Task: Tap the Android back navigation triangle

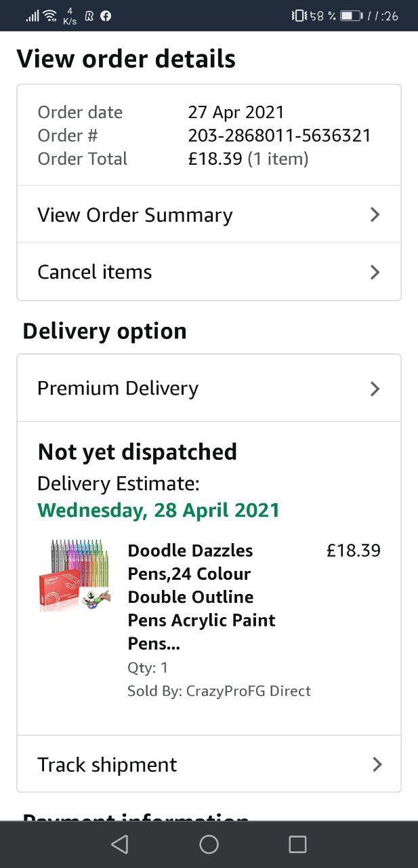Action: pos(120,844)
